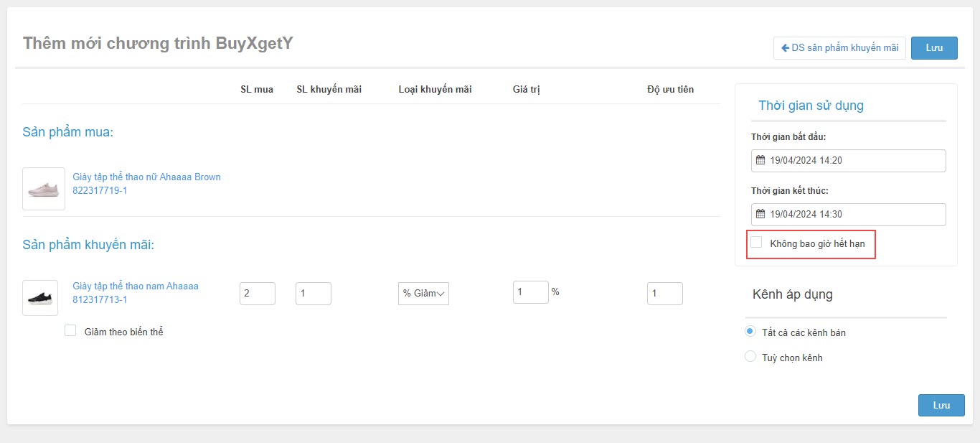Open DS sản phẩm khuyến mãi list
Image resolution: width=980 pixels, height=443 pixels.
point(844,48)
